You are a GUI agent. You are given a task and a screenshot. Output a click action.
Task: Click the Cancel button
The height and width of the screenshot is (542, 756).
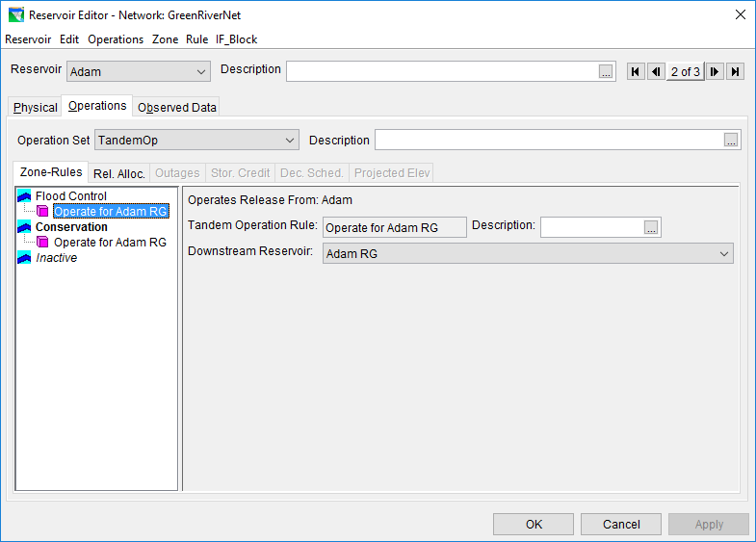click(621, 524)
